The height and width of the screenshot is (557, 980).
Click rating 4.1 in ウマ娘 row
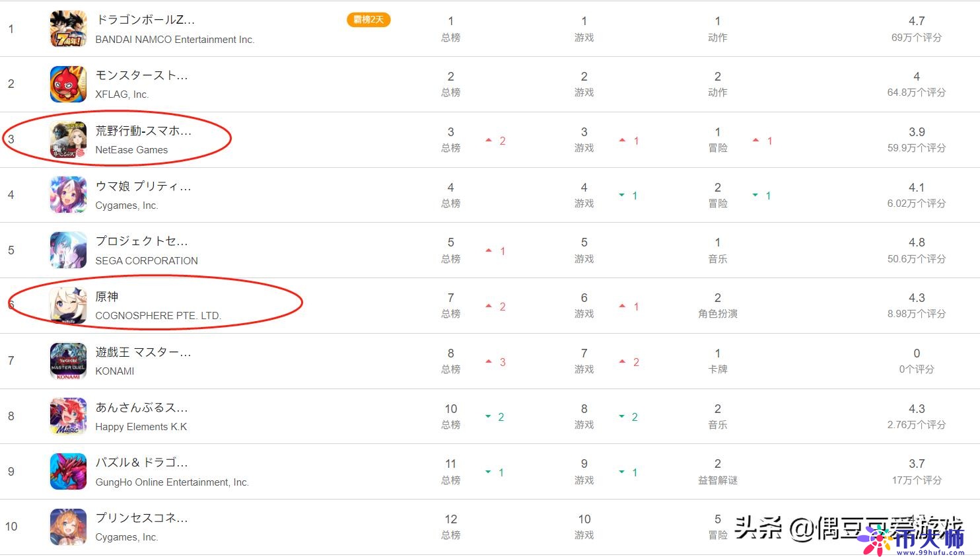(917, 188)
